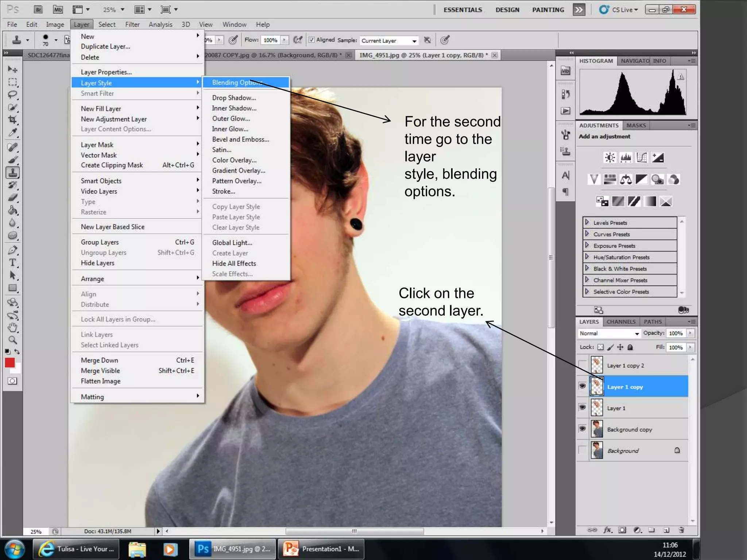Select the Horizontal Type tool

pyautogui.click(x=12, y=262)
